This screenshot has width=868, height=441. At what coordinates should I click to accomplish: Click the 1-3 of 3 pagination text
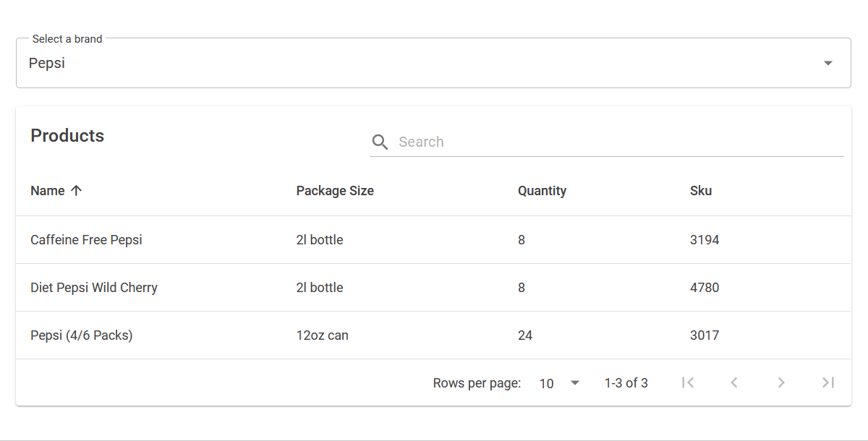(626, 383)
